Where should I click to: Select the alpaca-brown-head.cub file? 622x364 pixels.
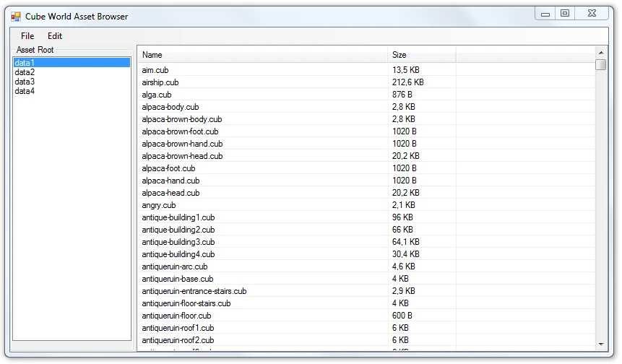[182, 156]
